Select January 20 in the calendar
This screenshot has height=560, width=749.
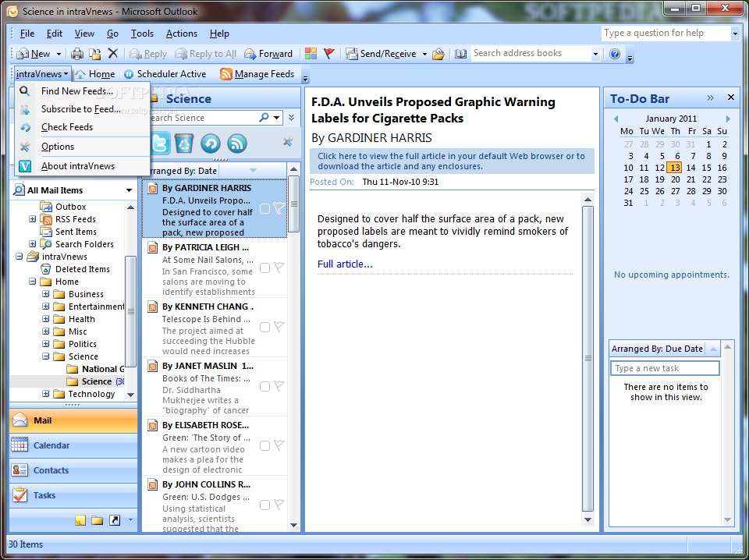click(675, 179)
